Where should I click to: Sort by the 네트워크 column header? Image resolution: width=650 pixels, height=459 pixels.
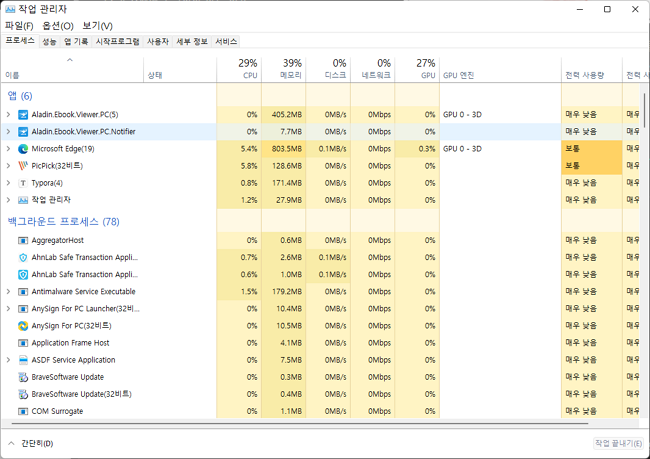point(373,69)
